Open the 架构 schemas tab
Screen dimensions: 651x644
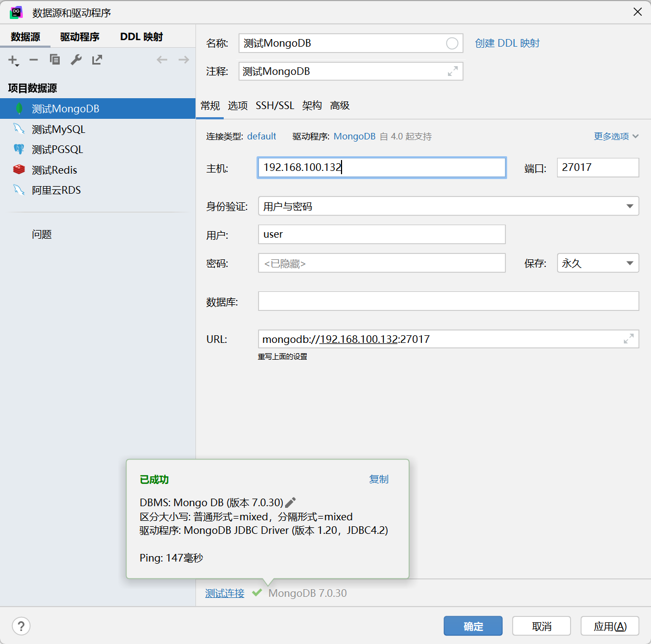pos(312,106)
